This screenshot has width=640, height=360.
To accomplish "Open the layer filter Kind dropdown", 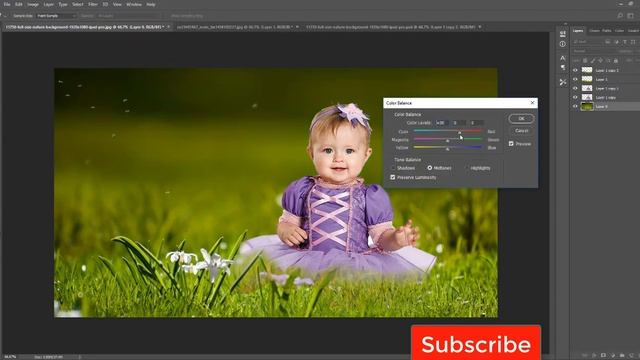I will [588, 42].
